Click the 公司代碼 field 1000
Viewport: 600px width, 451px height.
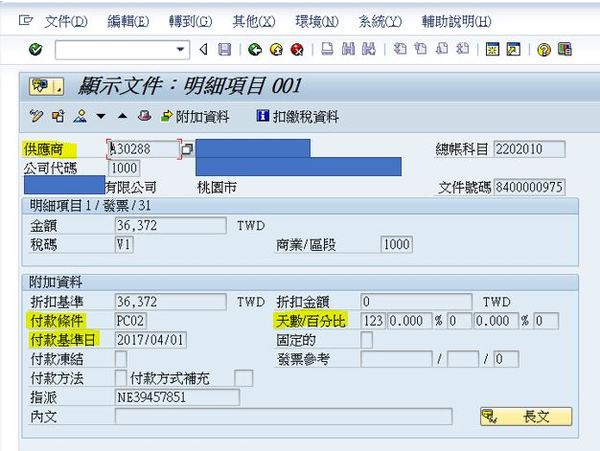pos(124,168)
